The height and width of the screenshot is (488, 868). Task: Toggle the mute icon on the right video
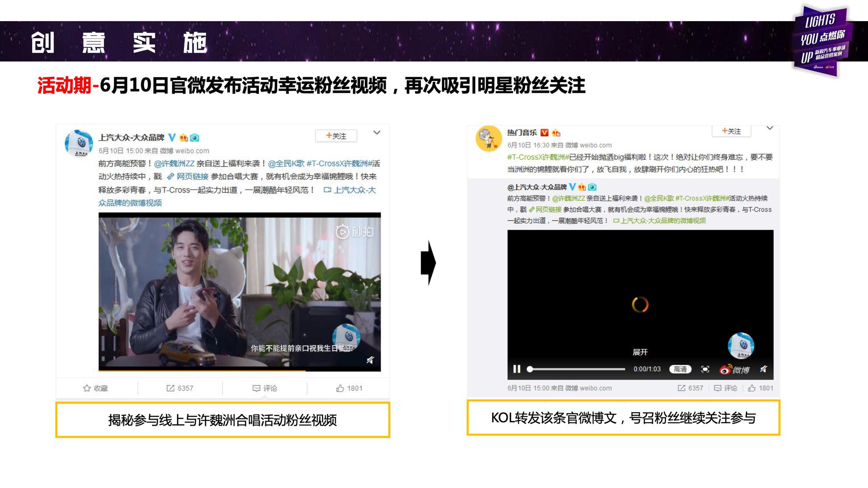[763, 369]
